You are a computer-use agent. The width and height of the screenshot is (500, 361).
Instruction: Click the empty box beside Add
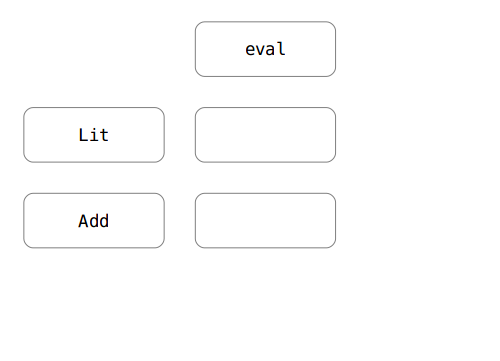(265, 220)
